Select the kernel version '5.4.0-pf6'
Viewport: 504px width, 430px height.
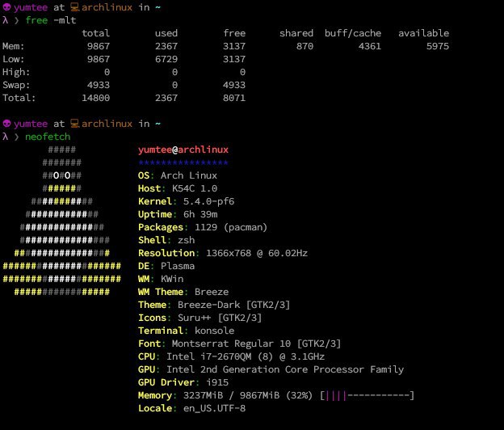[x=209, y=201]
